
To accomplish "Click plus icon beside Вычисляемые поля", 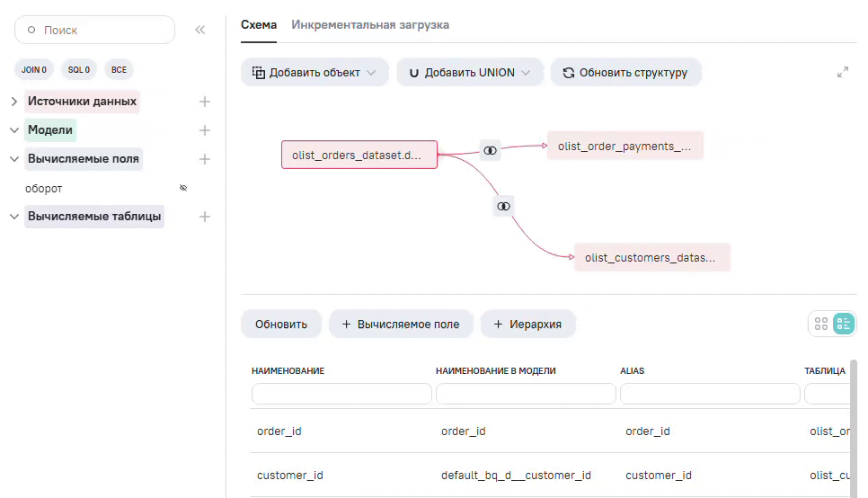I will (x=205, y=159).
